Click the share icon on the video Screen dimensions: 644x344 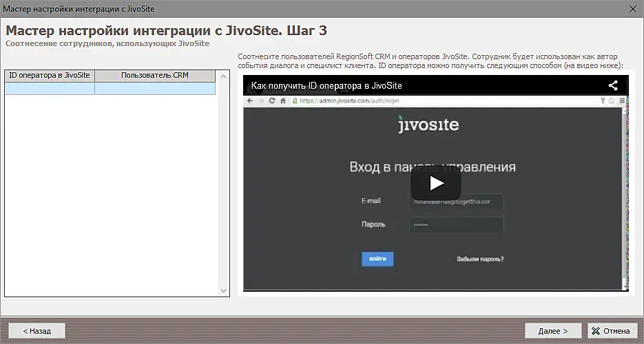coord(612,86)
